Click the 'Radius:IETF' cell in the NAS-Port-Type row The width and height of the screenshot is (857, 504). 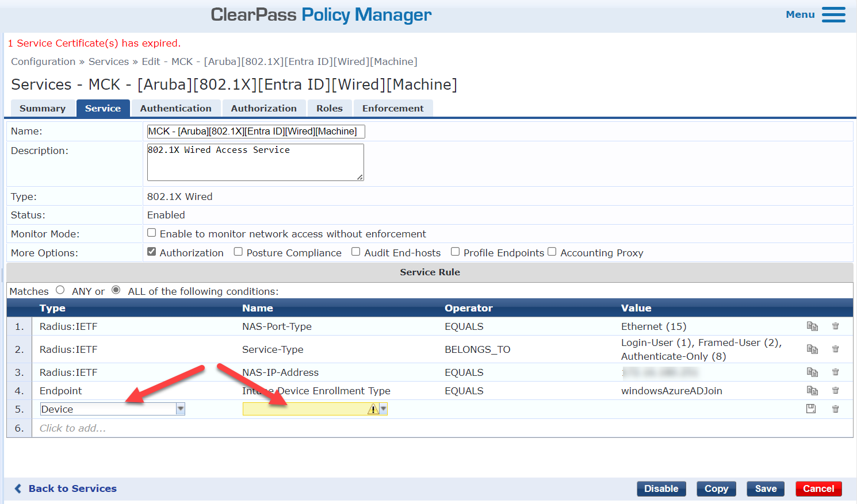click(68, 326)
